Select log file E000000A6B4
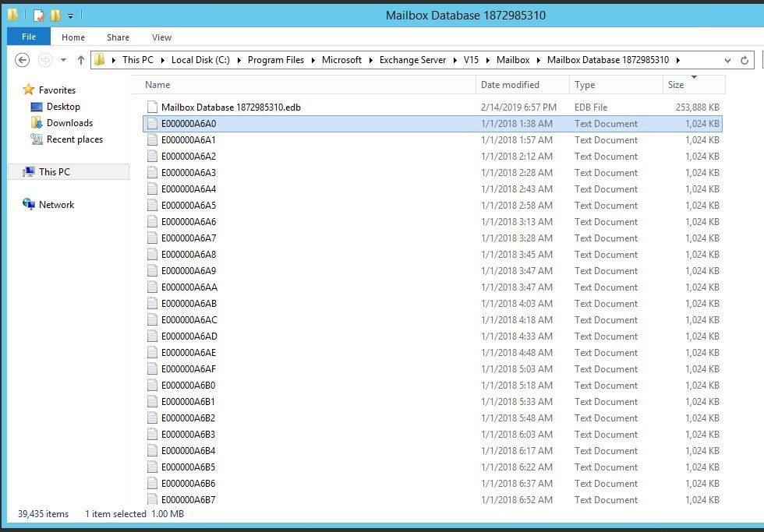This screenshot has width=764, height=532. pos(432,451)
